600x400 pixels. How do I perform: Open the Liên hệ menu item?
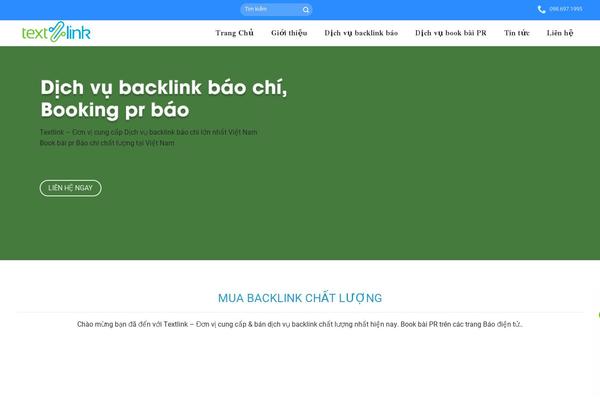pos(560,33)
